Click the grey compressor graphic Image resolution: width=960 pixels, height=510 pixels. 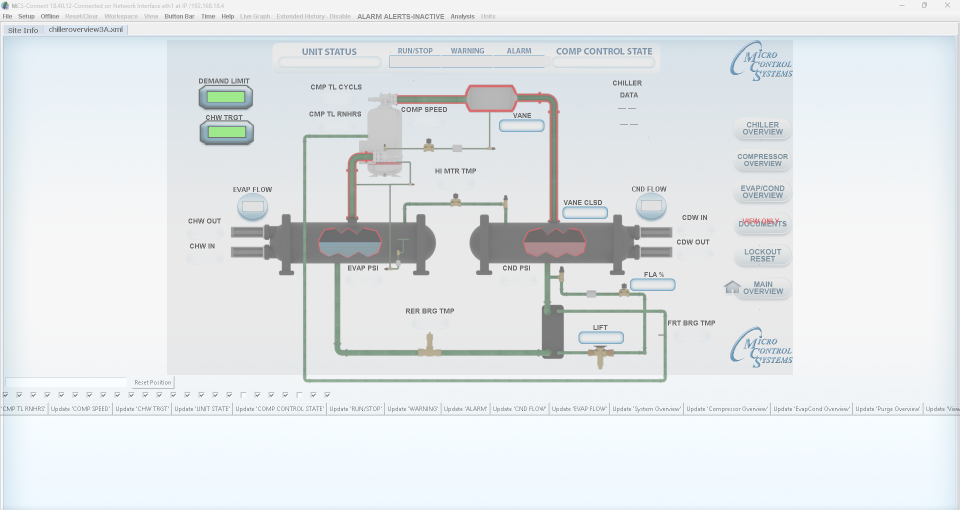pyautogui.click(x=384, y=135)
